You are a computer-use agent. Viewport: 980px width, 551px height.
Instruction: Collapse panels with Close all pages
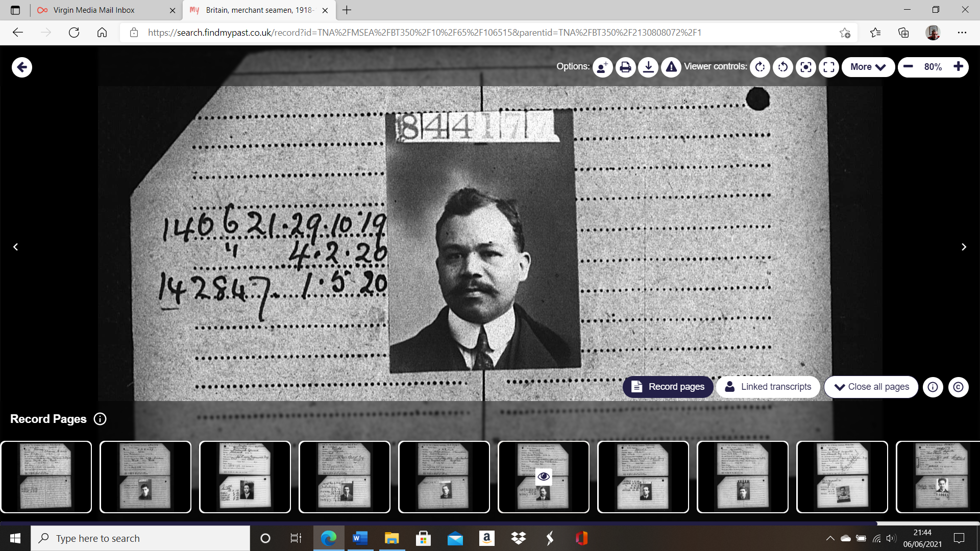871,387
